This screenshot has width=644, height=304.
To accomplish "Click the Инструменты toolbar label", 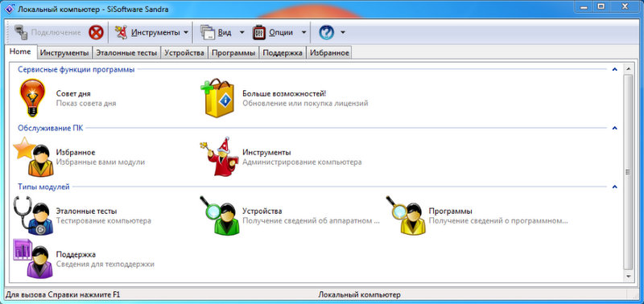I will pyautogui.click(x=155, y=33).
